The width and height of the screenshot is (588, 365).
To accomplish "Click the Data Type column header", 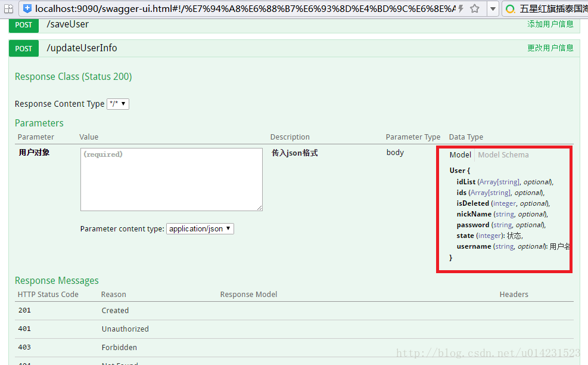I will click(466, 137).
